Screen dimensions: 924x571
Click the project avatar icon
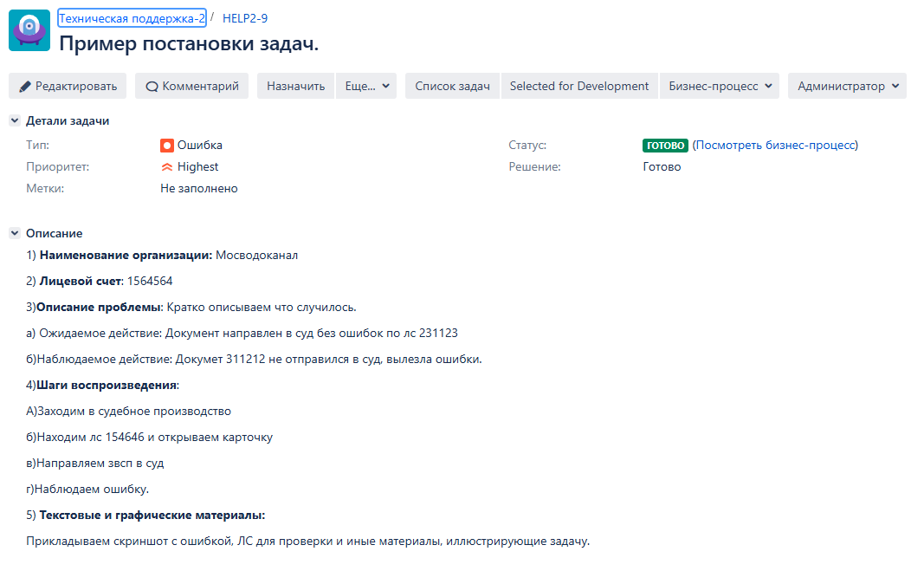pos(29,30)
